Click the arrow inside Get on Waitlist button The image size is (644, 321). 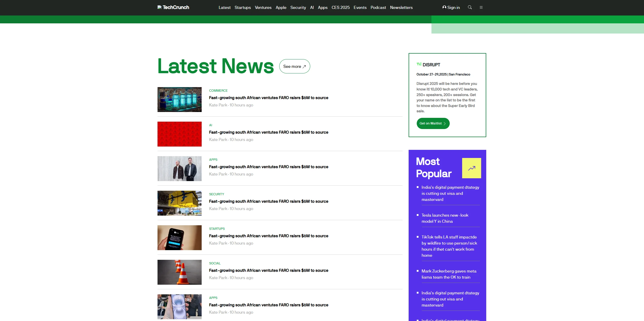pyautogui.click(x=445, y=123)
